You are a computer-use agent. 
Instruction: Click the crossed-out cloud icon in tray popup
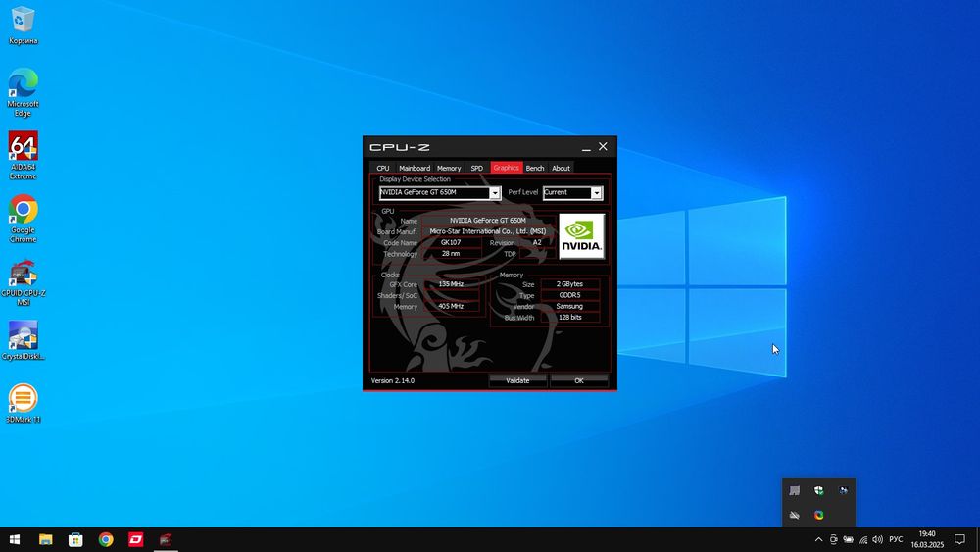point(795,515)
